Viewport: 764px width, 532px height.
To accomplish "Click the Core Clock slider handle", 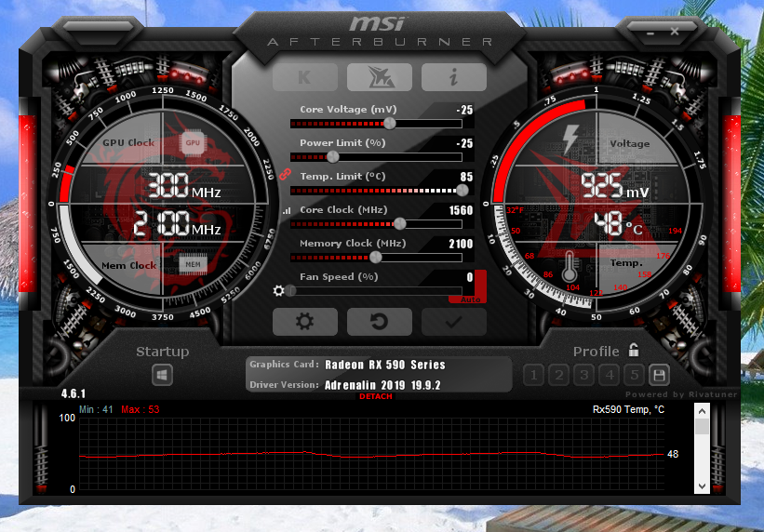I will pos(399,223).
